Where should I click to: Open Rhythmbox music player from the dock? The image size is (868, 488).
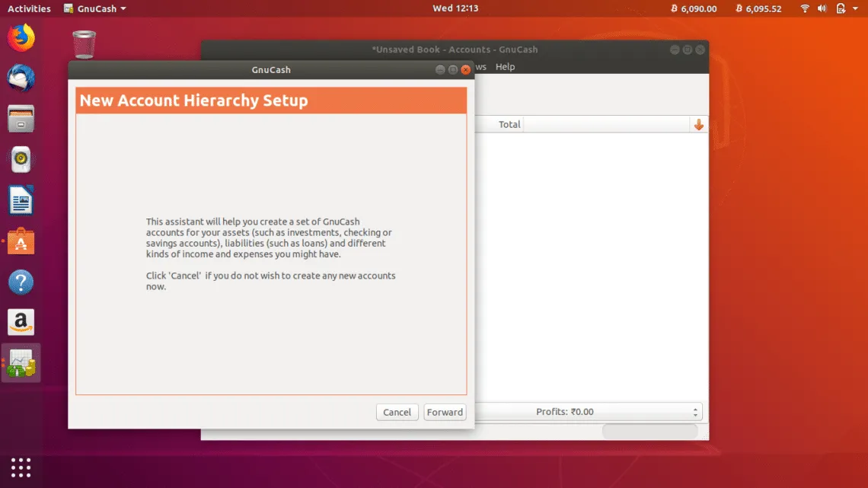[x=21, y=160]
